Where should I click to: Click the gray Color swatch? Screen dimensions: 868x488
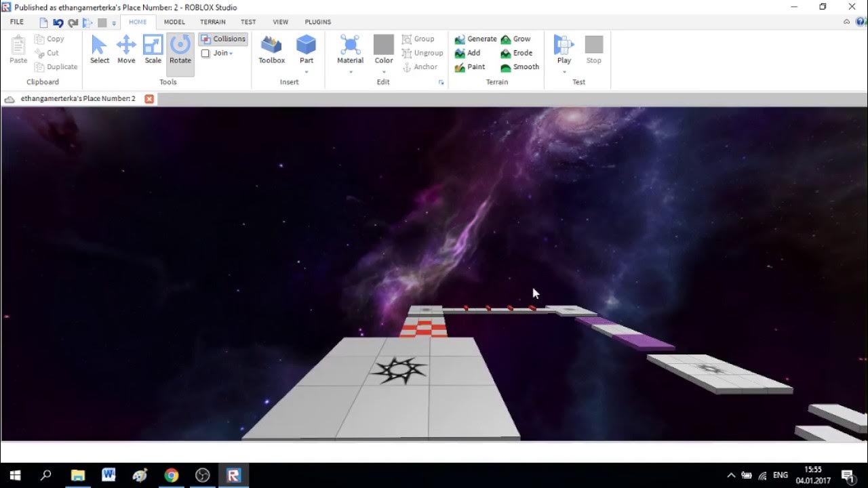(384, 45)
